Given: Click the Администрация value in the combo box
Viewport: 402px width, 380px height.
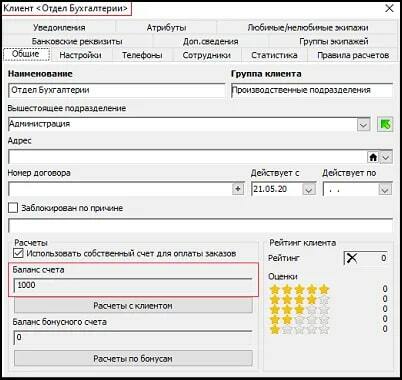Looking at the screenshot, I should [x=39, y=124].
